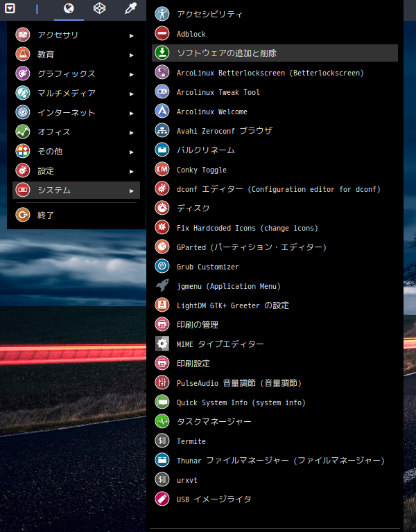Image resolution: width=416 pixels, height=532 pixels.
Task: Open the 印刷設定 entry
Action: pos(275,364)
